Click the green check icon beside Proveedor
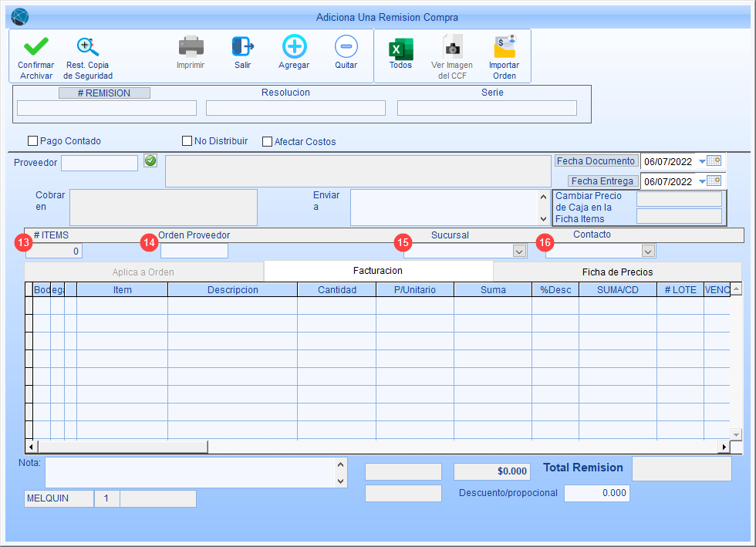Image resolution: width=756 pixels, height=547 pixels. pyautogui.click(x=150, y=161)
